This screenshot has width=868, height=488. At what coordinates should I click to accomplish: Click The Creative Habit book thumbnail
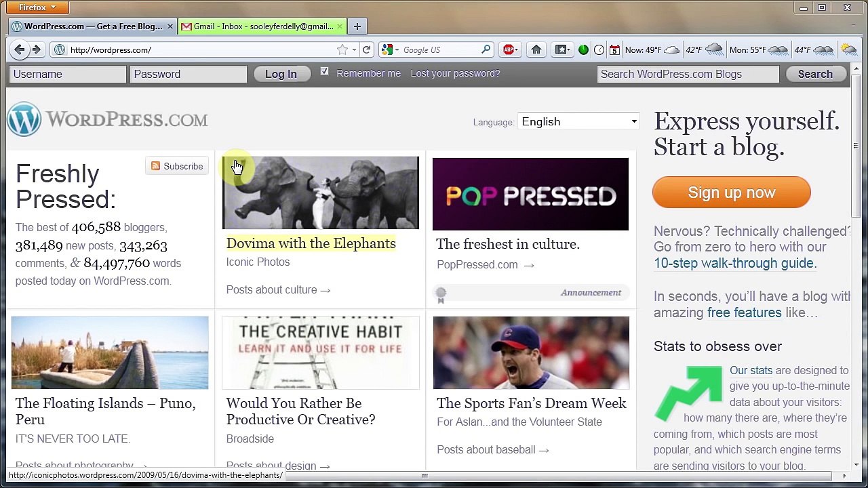pos(321,352)
